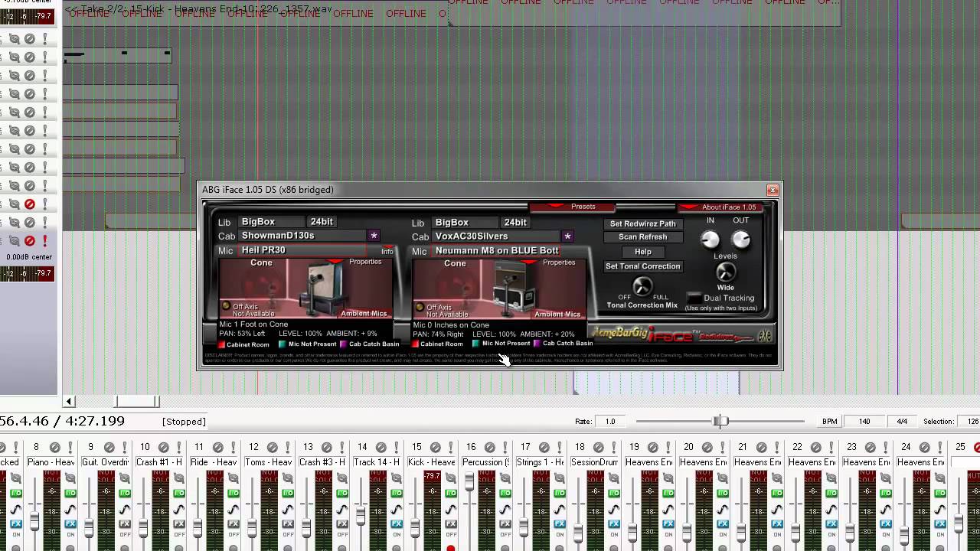Click the exe logo in iFace plugin

765,335
